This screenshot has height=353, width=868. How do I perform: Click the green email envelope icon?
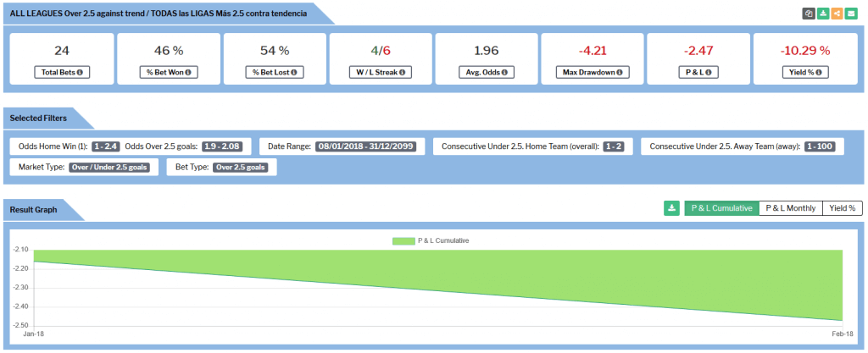(851, 14)
